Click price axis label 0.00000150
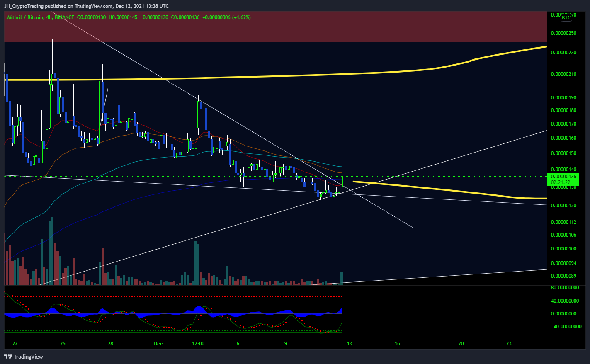590x364 pixels. [563, 153]
